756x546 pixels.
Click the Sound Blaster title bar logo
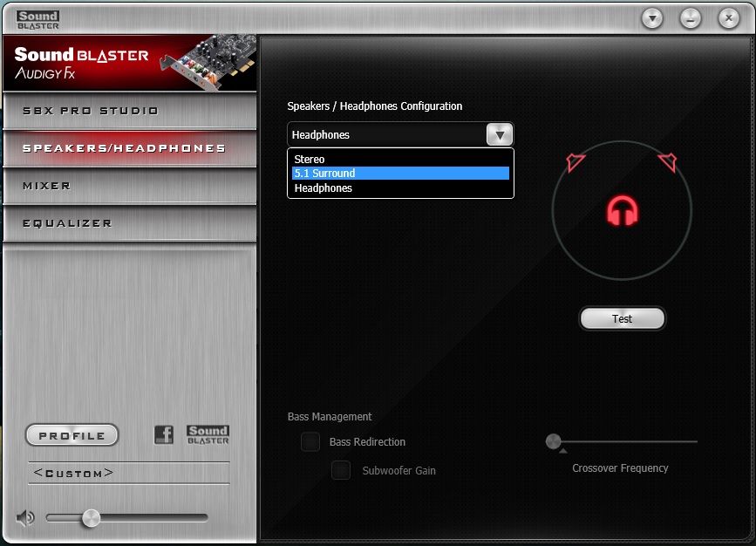[x=38, y=20]
